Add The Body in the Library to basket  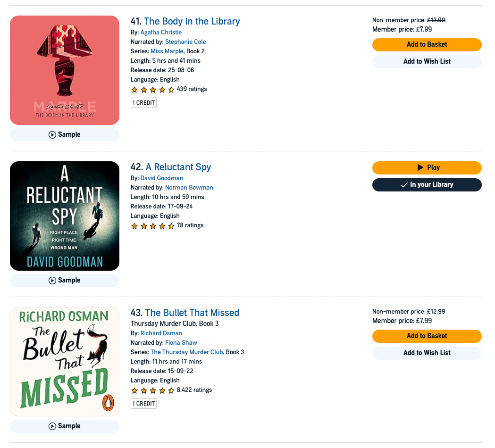click(427, 45)
